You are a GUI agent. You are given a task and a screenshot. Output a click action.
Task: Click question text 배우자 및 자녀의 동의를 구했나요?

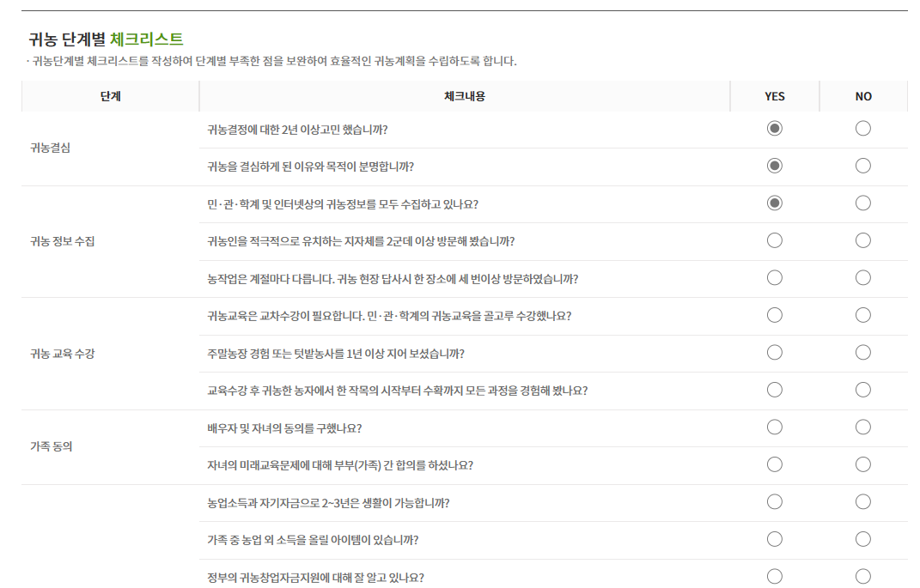284,428
